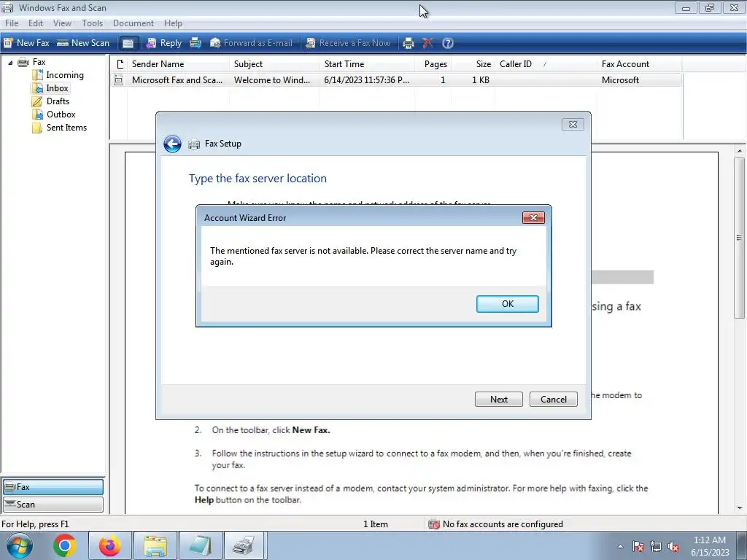The image size is (747, 560).
Task: Switch to Fax view button
Action: click(x=53, y=486)
